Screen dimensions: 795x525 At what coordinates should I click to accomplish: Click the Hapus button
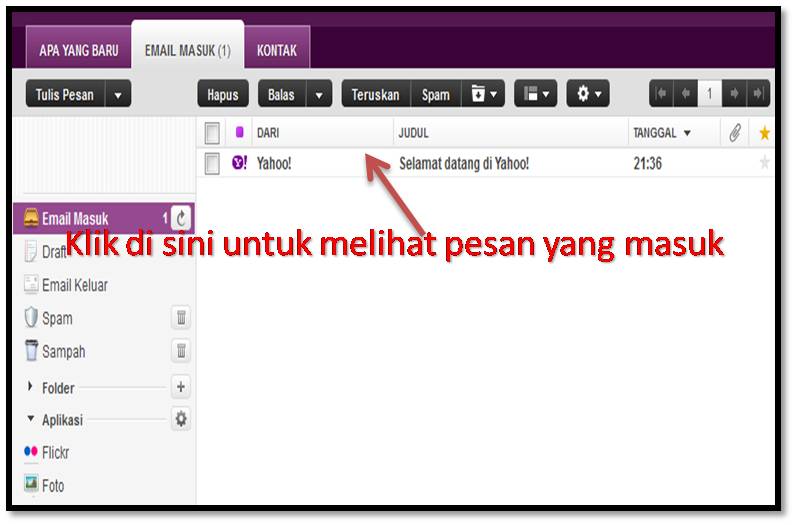click(x=223, y=94)
